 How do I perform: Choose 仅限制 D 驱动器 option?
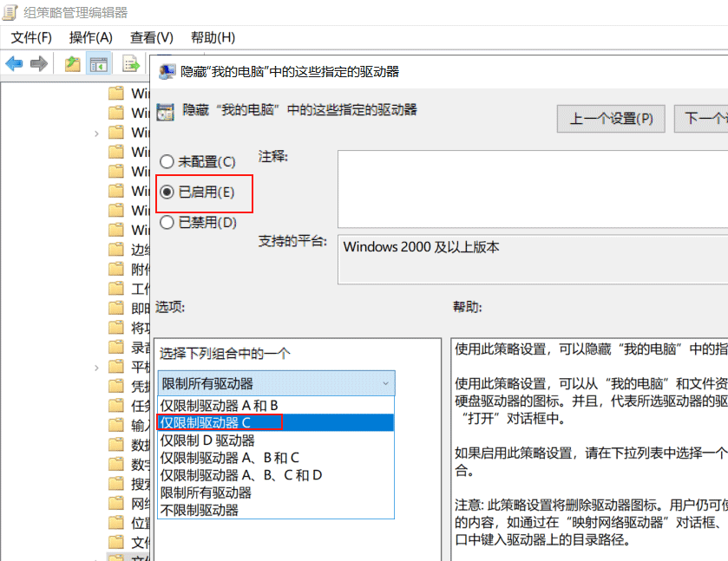(x=276, y=440)
